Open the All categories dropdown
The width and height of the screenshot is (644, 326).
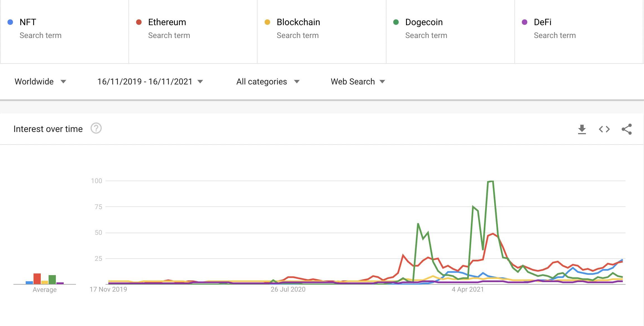pyautogui.click(x=268, y=82)
